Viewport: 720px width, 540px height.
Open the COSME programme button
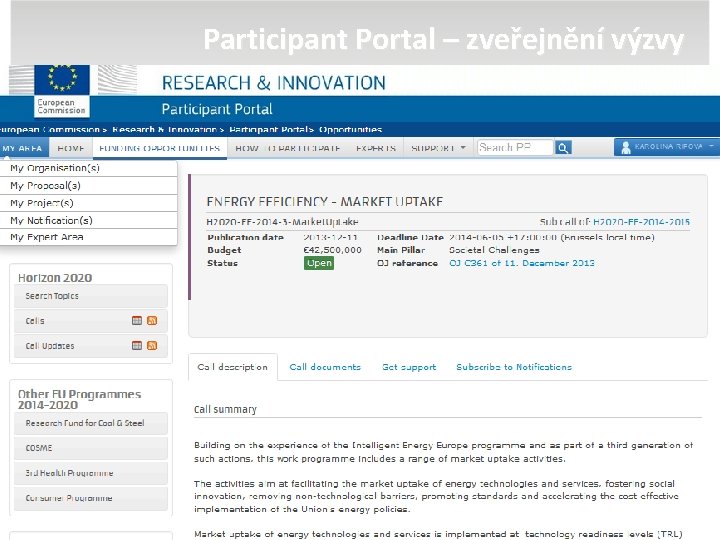click(x=91, y=448)
